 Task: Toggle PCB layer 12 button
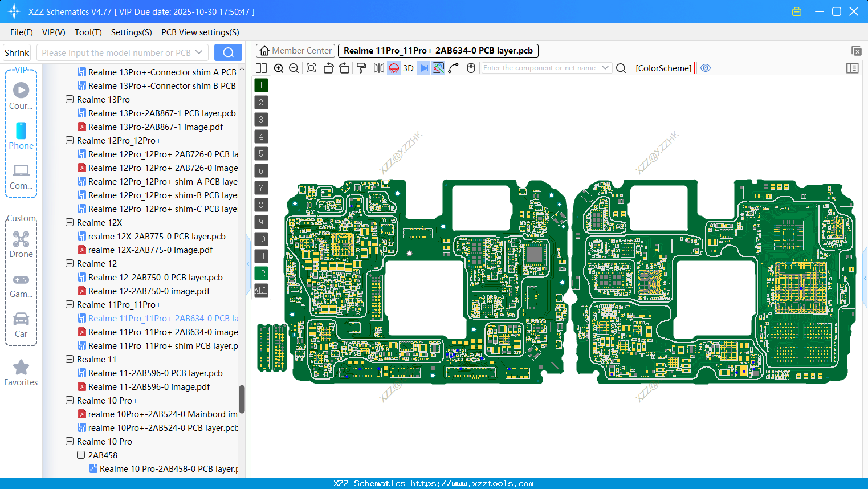261,274
